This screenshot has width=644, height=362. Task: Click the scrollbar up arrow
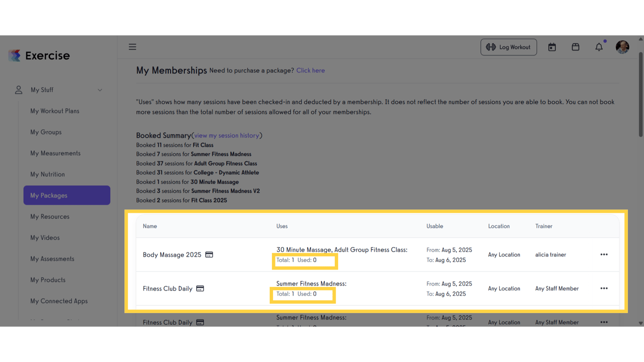click(x=640, y=39)
